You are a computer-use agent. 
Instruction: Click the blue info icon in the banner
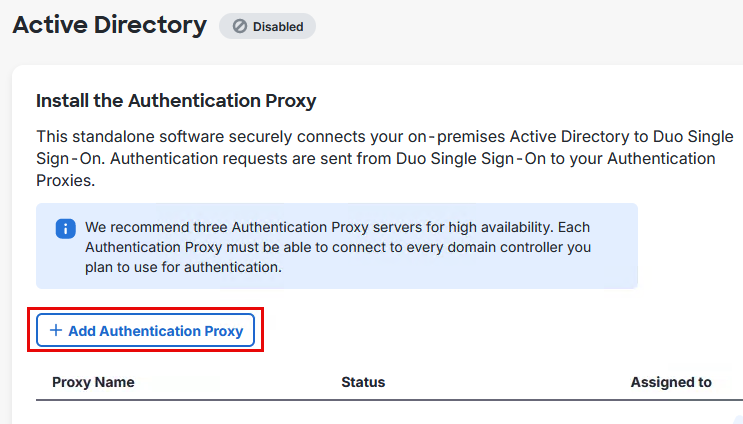[x=65, y=229]
